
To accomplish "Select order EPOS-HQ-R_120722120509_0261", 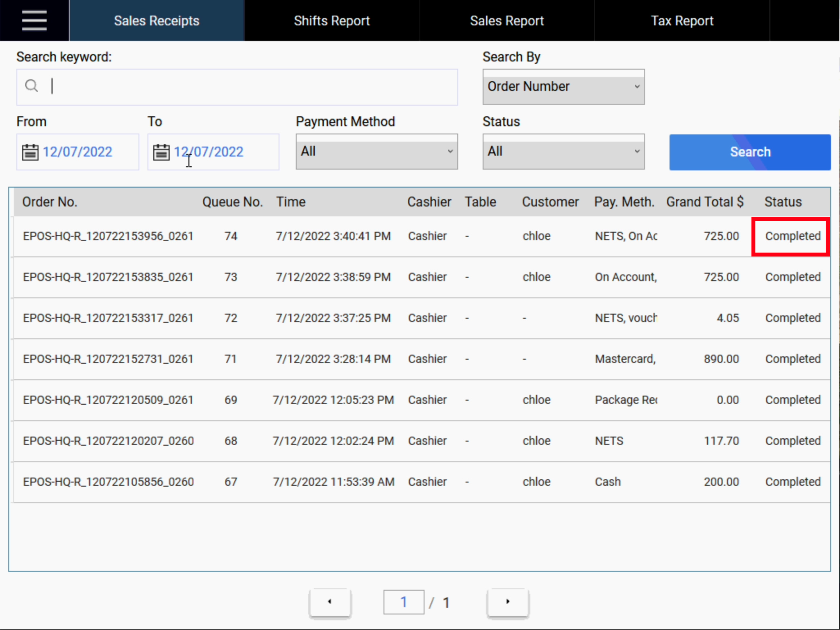I will pos(108,400).
